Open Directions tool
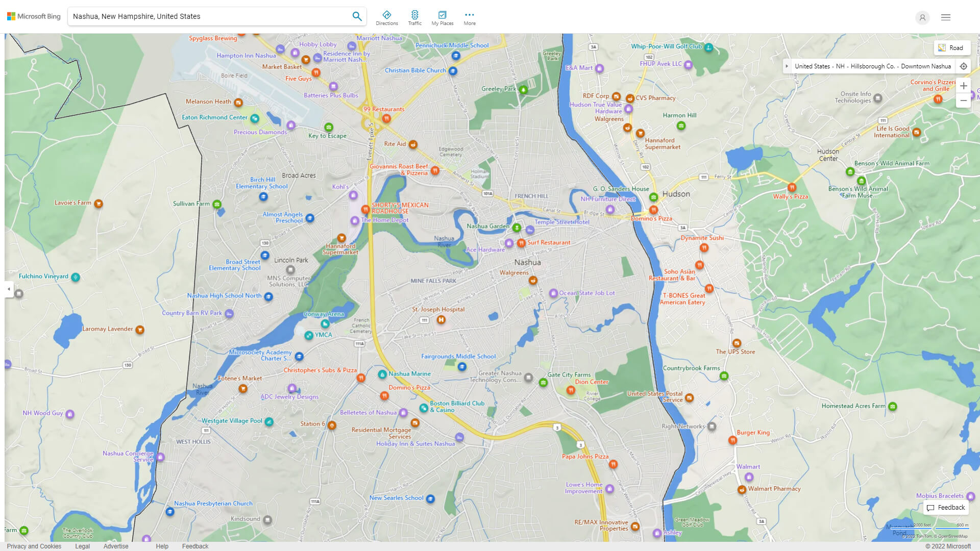The width and height of the screenshot is (980, 551). coord(386,18)
